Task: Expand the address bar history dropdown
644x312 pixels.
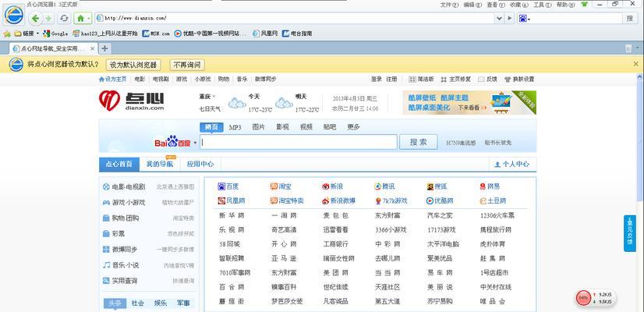Action: point(499,18)
